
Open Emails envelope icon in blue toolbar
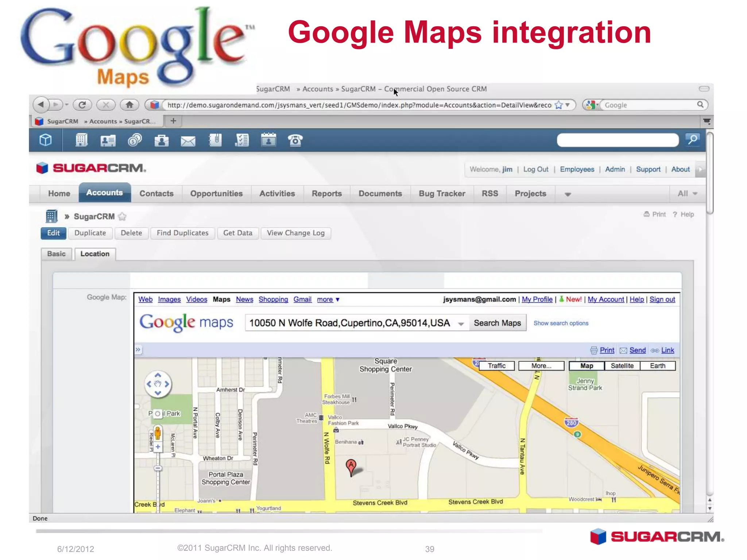click(188, 141)
